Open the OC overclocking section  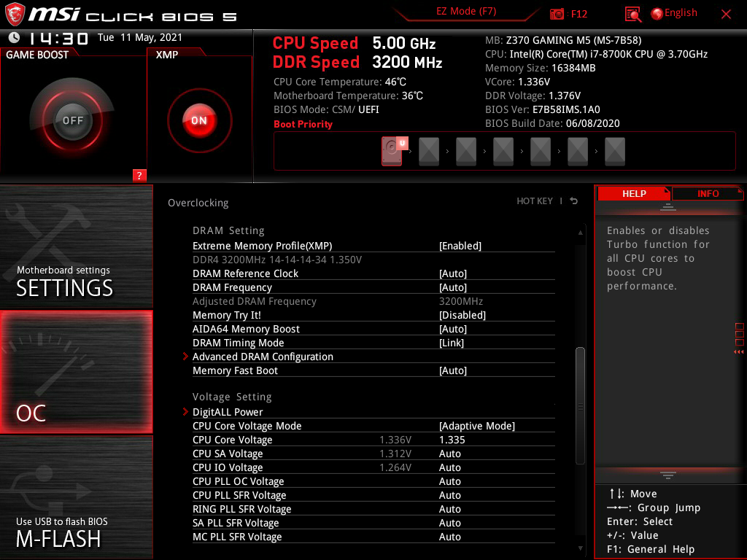[76, 372]
